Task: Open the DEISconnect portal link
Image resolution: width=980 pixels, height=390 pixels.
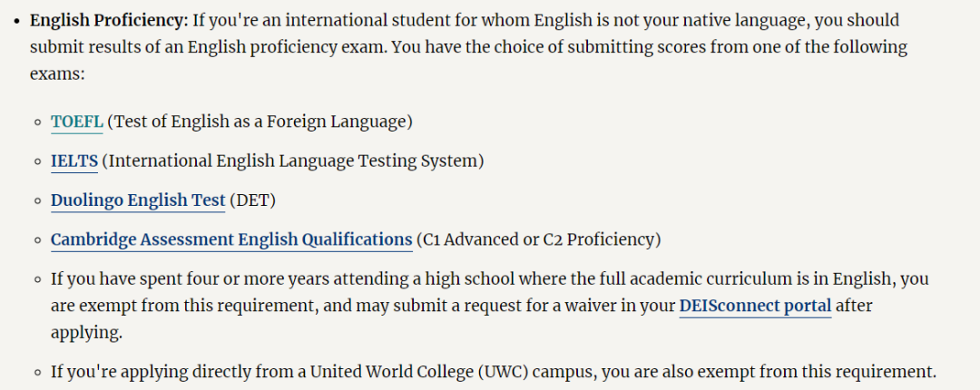Action: tap(755, 307)
